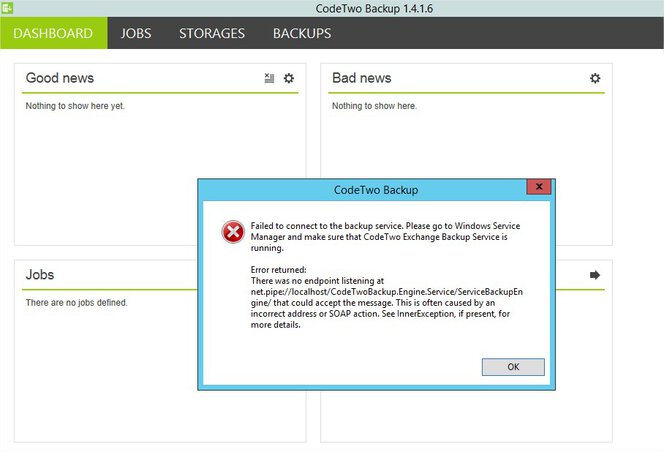Screen dimensions: 664x452
Task: Click the Bad news panel heading
Action: (x=362, y=78)
